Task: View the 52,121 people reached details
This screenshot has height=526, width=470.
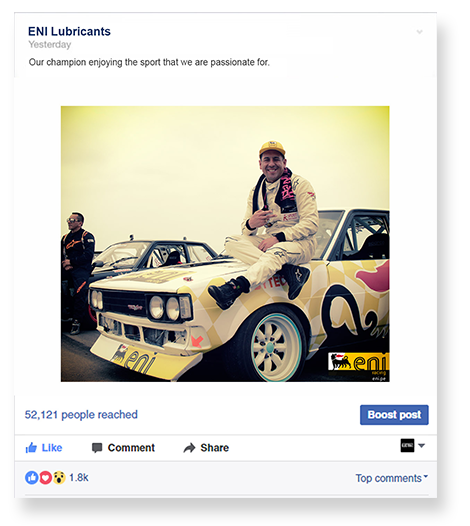Action: pyautogui.click(x=81, y=415)
